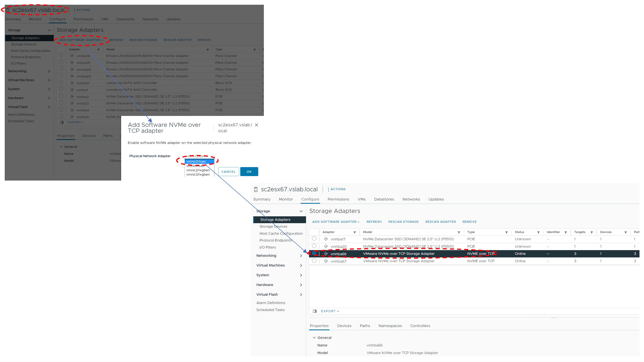
Task: Select the vmhba67 radio button
Action: pyautogui.click(x=314, y=261)
